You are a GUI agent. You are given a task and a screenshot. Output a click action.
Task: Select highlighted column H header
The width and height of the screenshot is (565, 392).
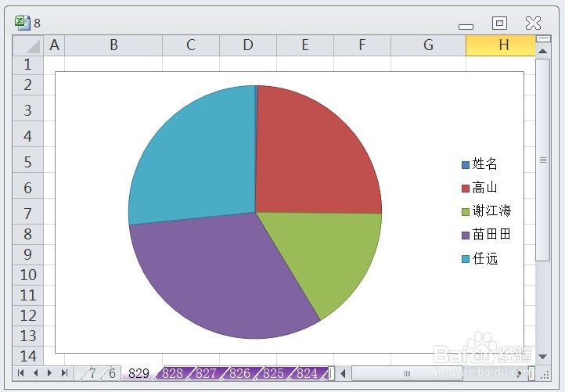coord(501,45)
